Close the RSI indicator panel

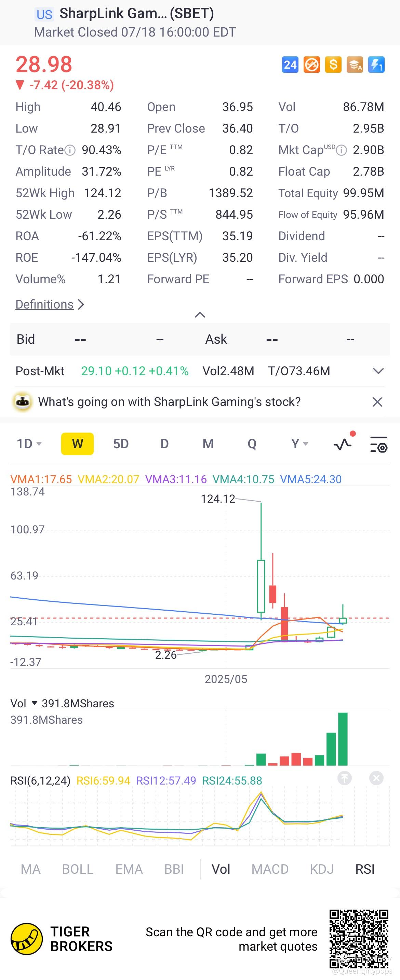point(376,778)
